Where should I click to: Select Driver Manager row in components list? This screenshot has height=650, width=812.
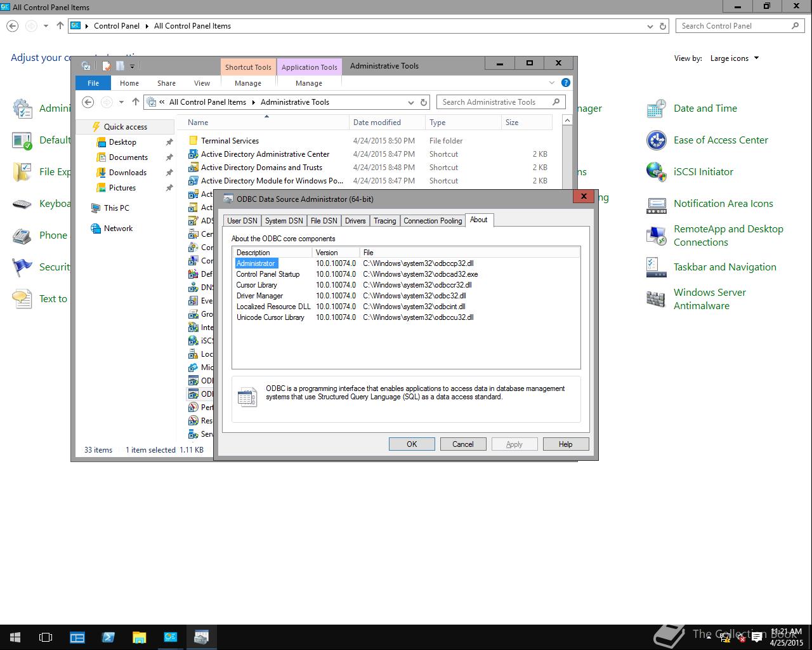pyautogui.click(x=406, y=296)
